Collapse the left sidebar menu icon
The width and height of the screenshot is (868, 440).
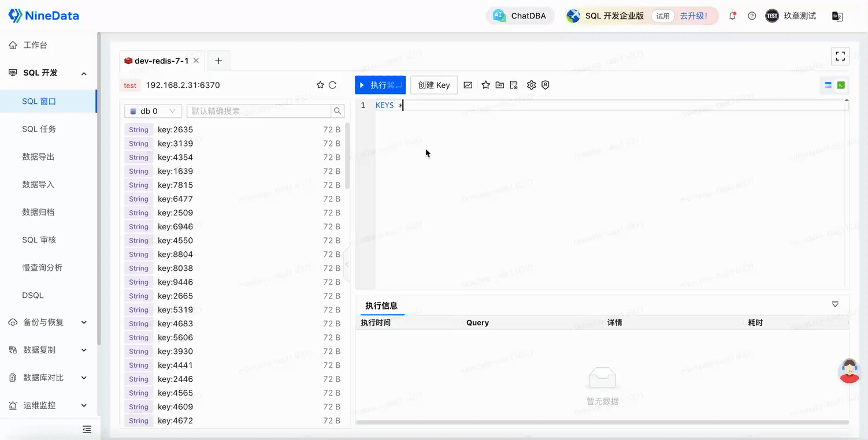pyautogui.click(x=87, y=429)
